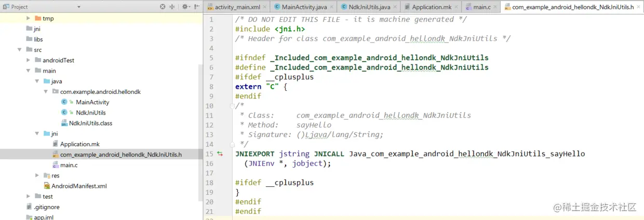Expand the androidTest folder arrow
Viewport: 644px width, 220px height.
(28, 60)
